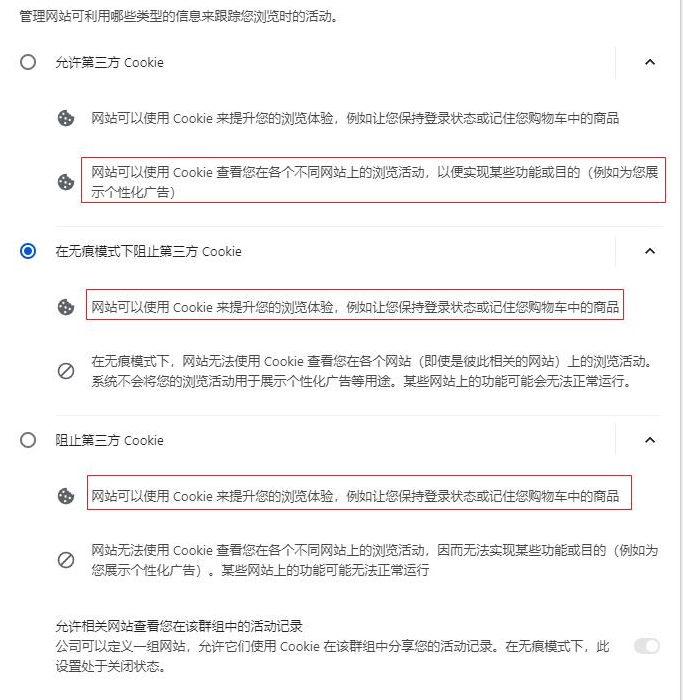Click 允许相关网站查看您在该群组中的活动记录 heading
Image resolution: width=683 pixels, height=700 pixels.
click(x=179, y=626)
